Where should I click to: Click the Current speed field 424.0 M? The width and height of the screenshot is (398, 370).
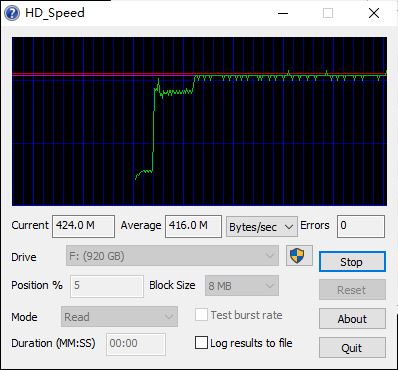click(83, 226)
